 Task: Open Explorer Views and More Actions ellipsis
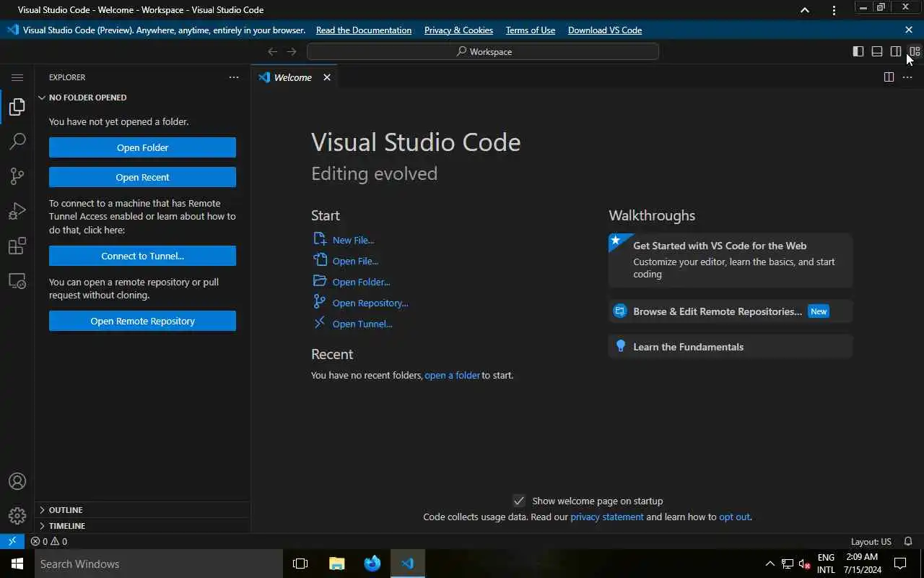[234, 77]
